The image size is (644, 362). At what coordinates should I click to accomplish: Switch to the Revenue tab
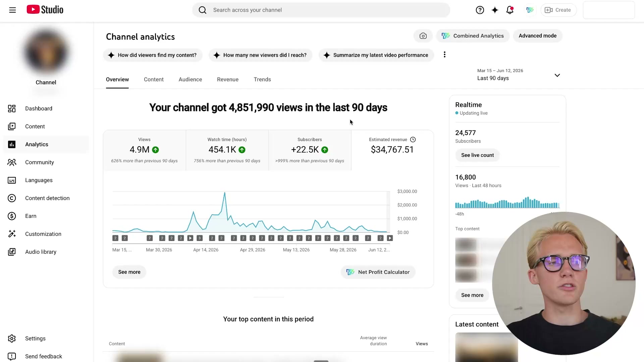[x=228, y=79]
